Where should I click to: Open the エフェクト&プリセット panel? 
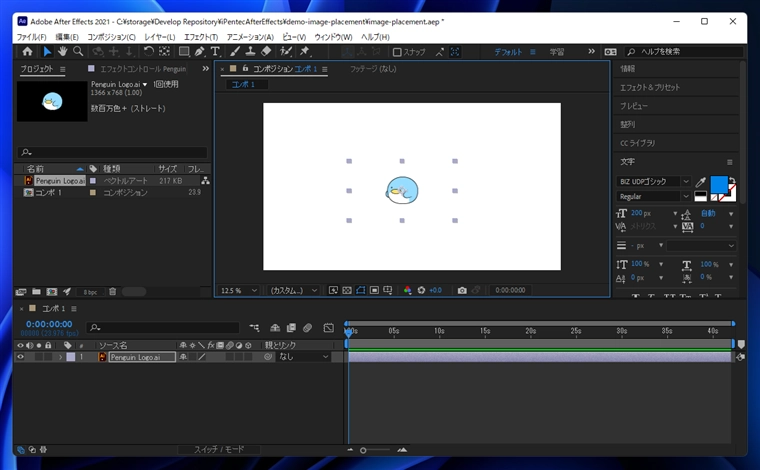649,87
